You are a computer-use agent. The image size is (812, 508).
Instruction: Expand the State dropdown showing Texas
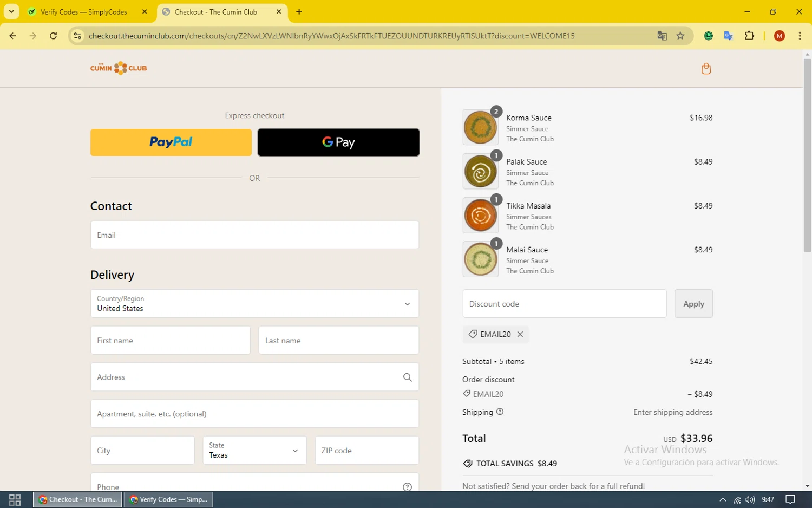pos(254,451)
